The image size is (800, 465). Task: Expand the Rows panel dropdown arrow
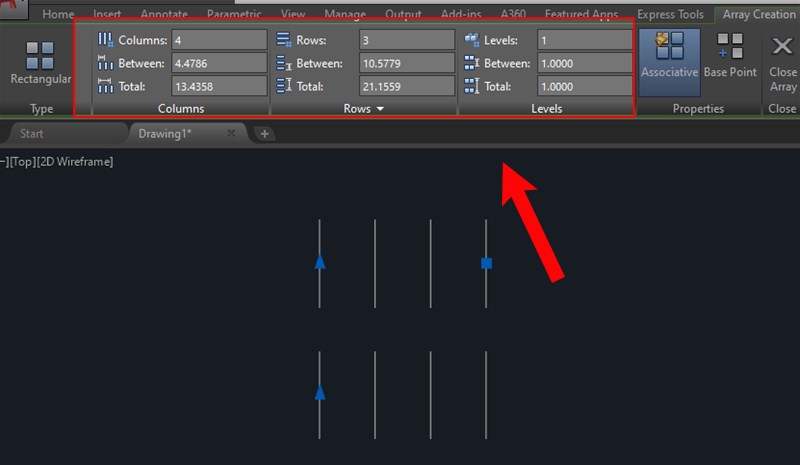click(x=380, y=109)
